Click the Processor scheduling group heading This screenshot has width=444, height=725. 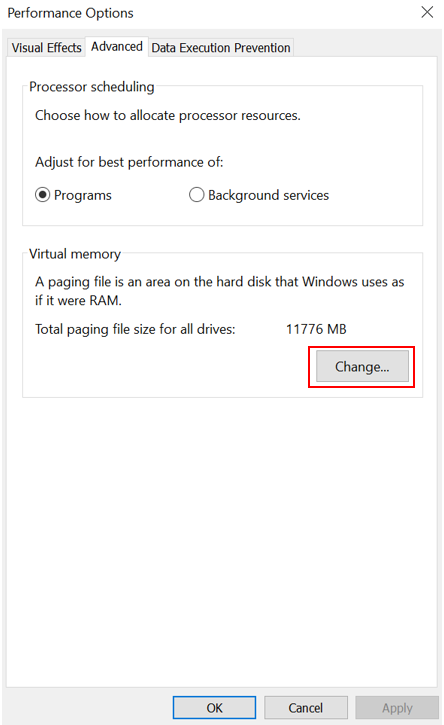coord(92,86)
